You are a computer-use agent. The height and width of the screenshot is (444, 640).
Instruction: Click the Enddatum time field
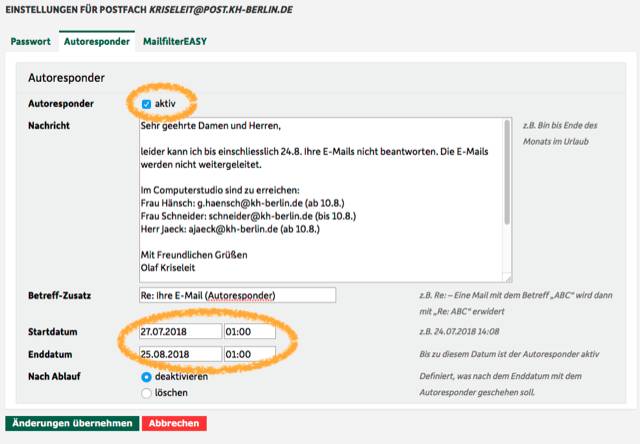[250, 354]
